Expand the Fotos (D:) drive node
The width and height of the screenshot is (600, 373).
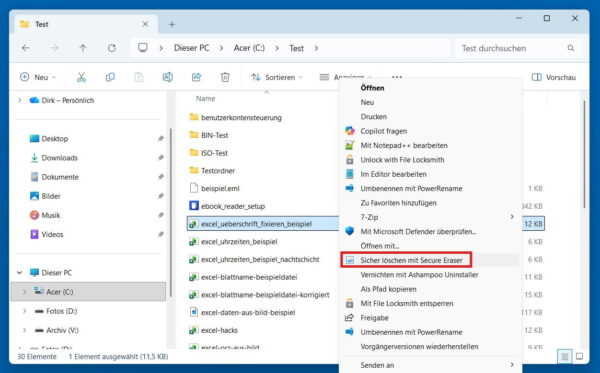pos(24,311)
